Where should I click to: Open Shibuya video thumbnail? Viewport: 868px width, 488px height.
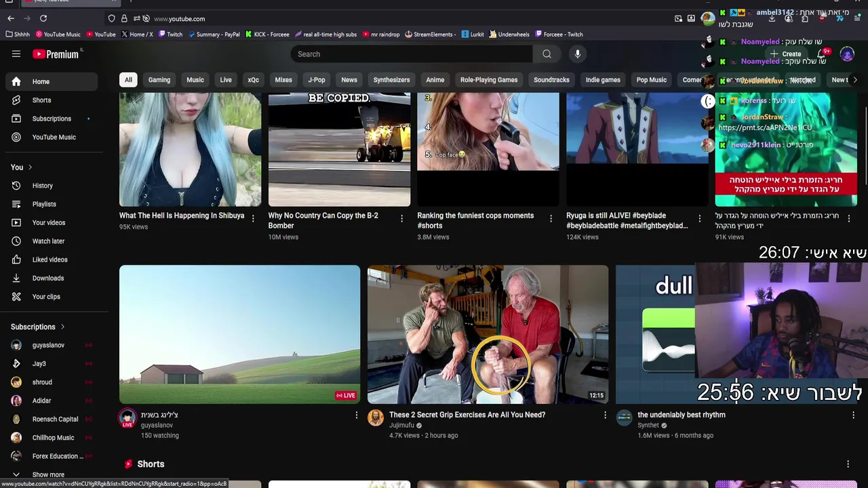click(x=190, y=149)
